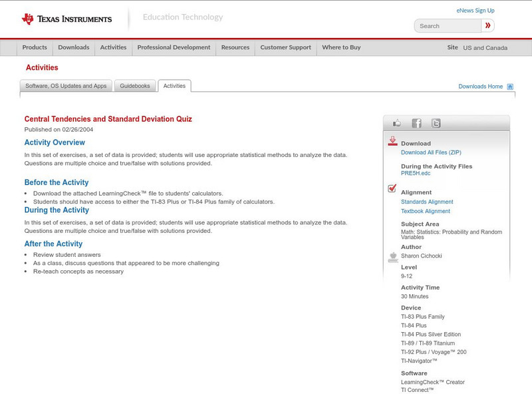Go to Downloads Home link
Image resolution: width=532 pixels, height=394 pixels.
pyautogui.click(x=480, y=87)
